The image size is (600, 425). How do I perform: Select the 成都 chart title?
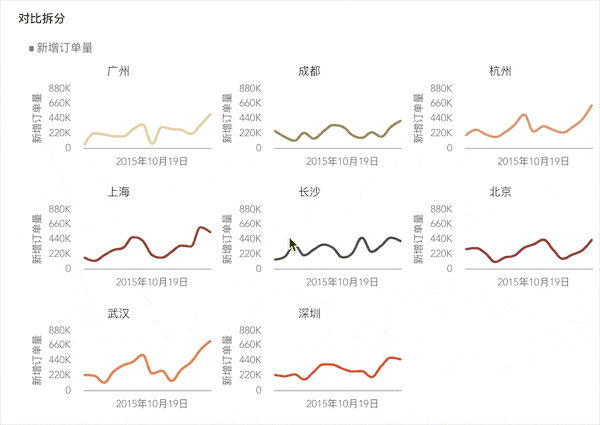(x=310, y=71)
